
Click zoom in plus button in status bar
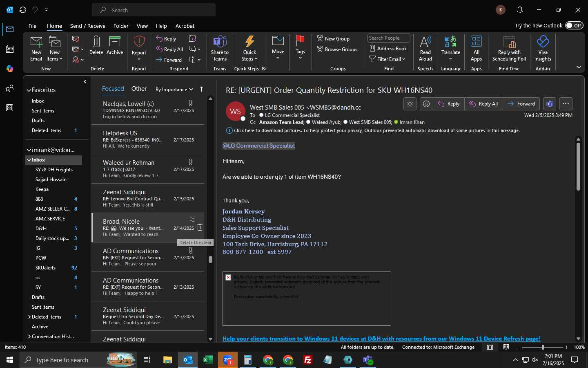pyautogui.click(x=566, y=347)
